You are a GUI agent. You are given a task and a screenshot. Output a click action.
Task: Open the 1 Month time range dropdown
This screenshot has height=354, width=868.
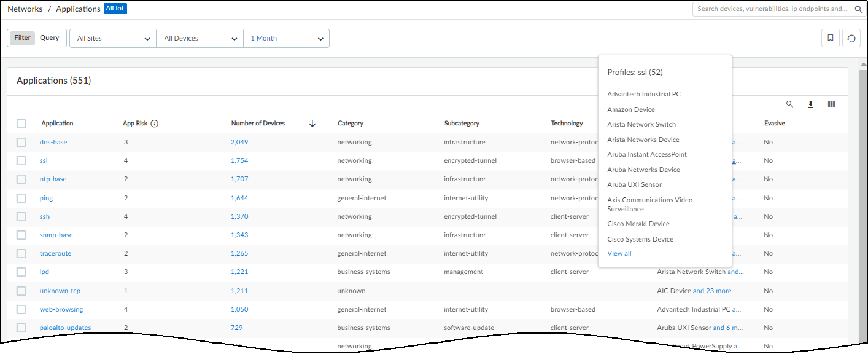tap(286, 38)
